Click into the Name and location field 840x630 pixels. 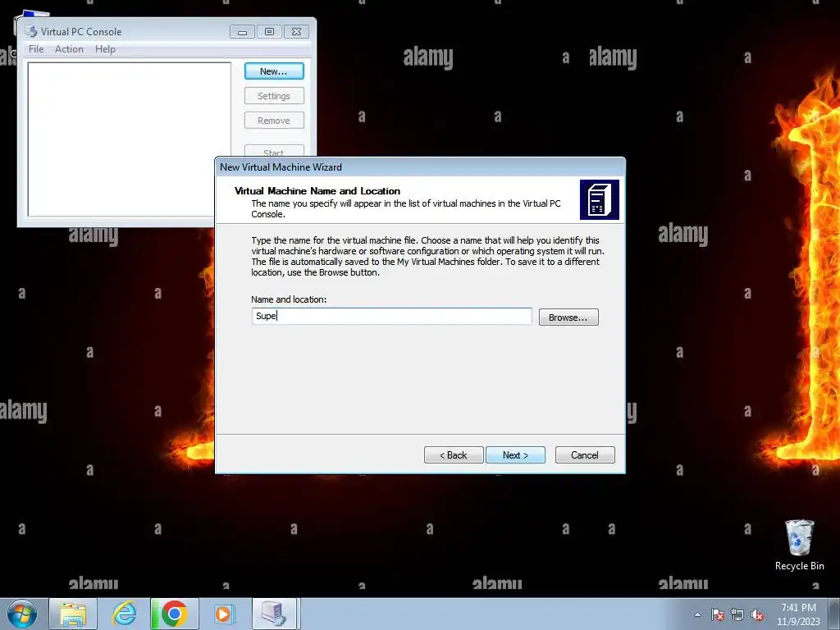coord(391,316)
